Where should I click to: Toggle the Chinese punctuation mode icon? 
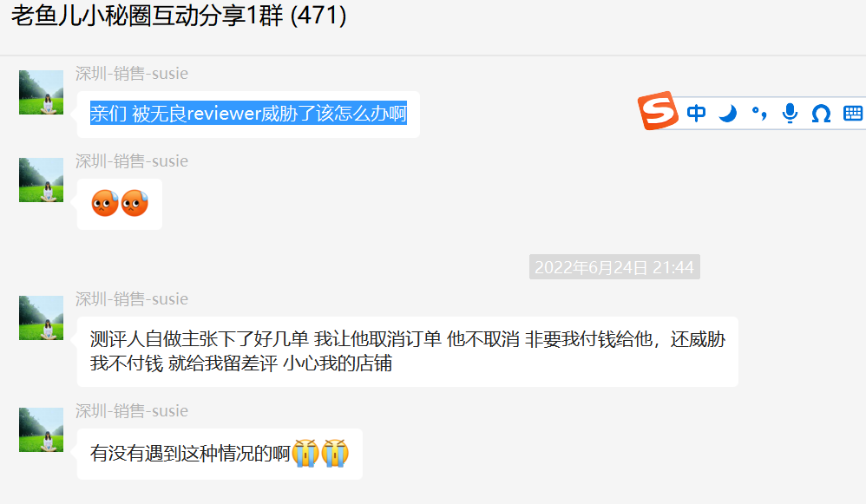coord(759,114)
